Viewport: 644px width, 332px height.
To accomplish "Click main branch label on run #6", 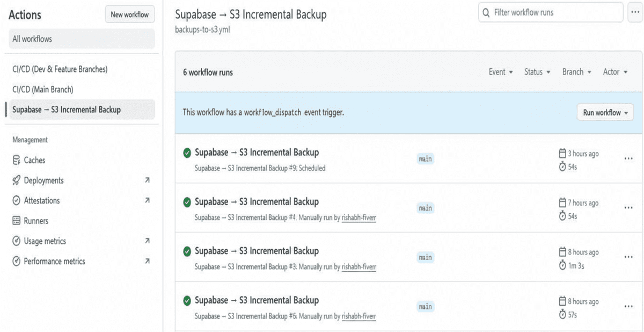I will pyautogui.click(x=425, y=307).
